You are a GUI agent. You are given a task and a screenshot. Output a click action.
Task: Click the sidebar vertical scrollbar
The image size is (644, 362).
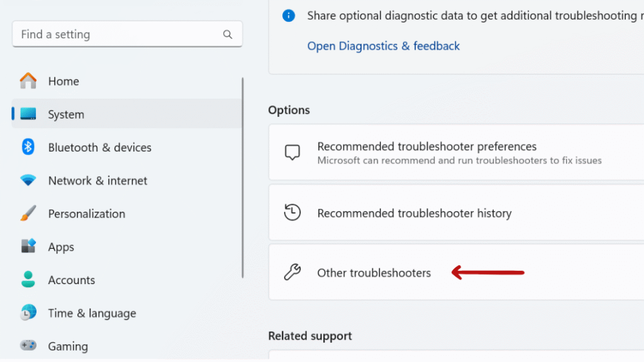242,177
